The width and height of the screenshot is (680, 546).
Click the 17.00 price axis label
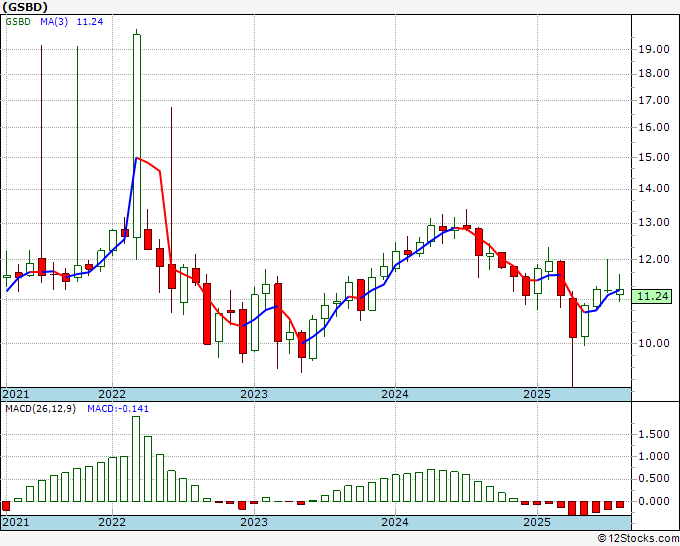pos(654,100)
